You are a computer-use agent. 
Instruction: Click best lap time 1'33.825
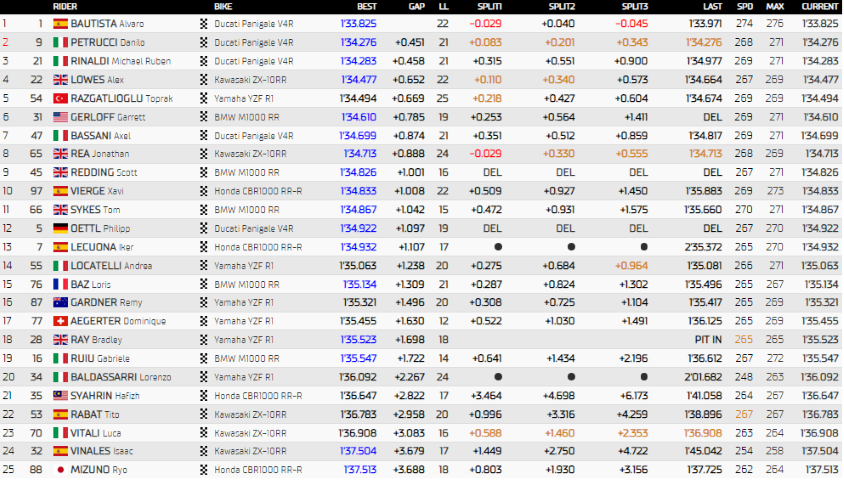coord(358,24)
